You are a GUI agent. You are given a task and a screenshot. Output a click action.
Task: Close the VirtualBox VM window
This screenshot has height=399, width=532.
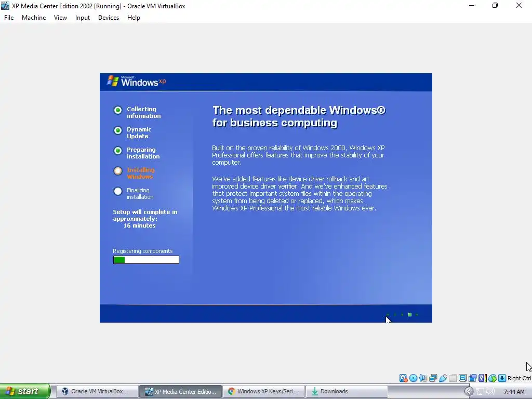point(519,5)
